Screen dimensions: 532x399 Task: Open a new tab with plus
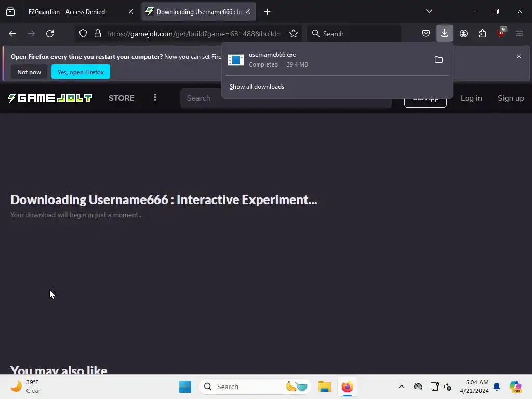(268, 12)
